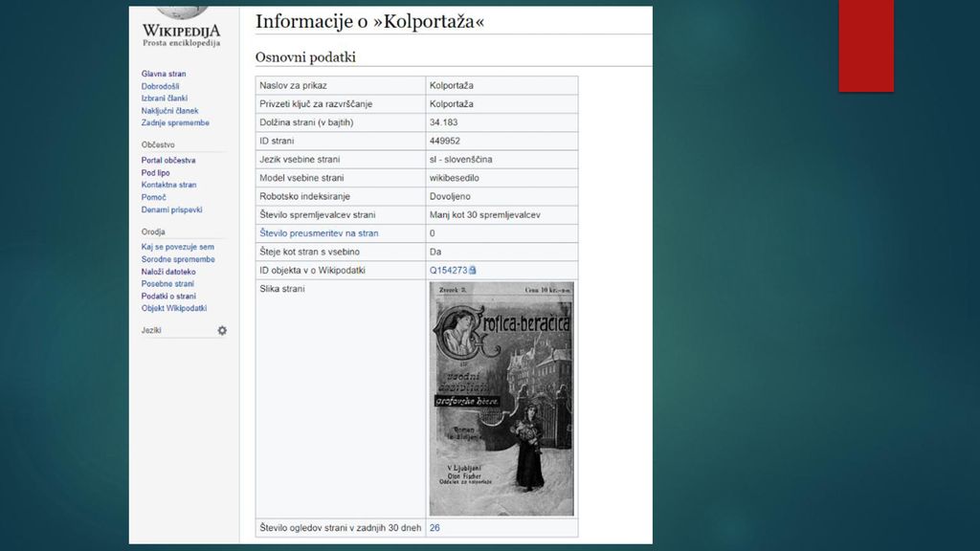
Task: Click Denarni prispevki link
Action: pos(172,209)
